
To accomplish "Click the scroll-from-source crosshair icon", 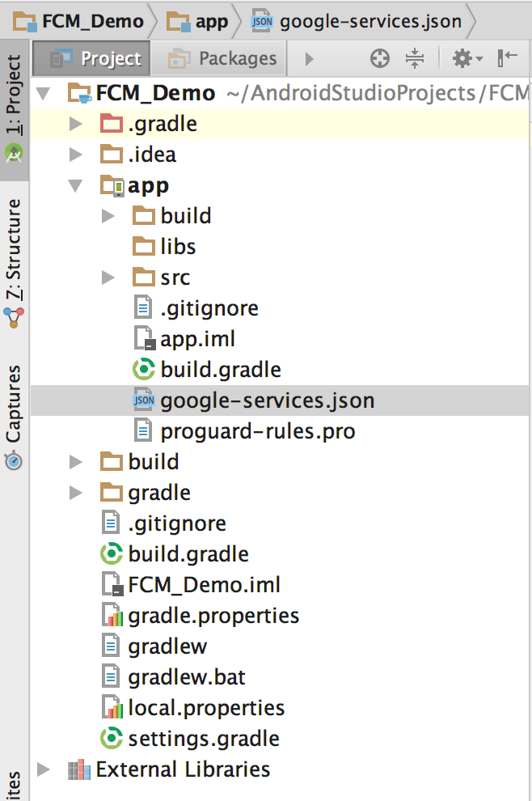I will click(x=379, y=58).
